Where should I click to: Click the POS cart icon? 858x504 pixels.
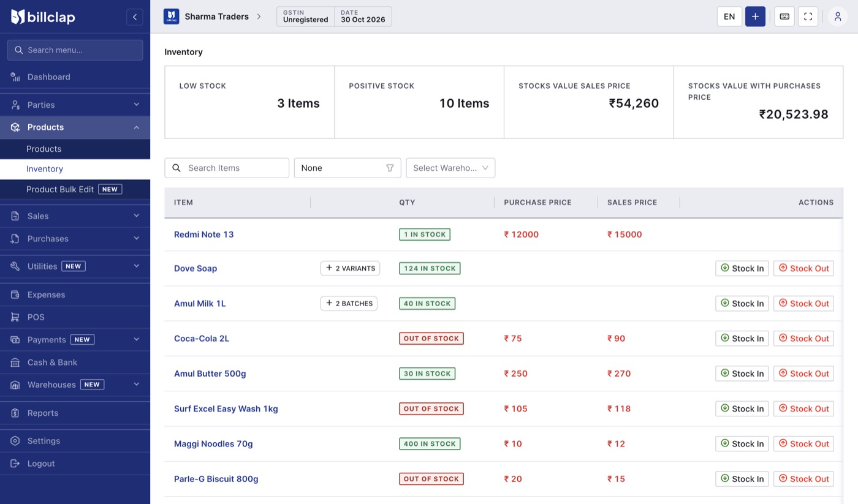(15, 317)
